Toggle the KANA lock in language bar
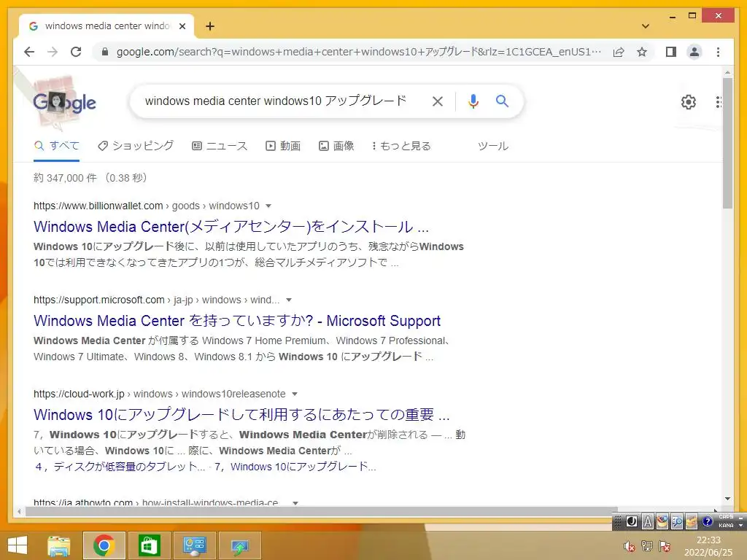The image size is (747, 560). coord(726,526)
